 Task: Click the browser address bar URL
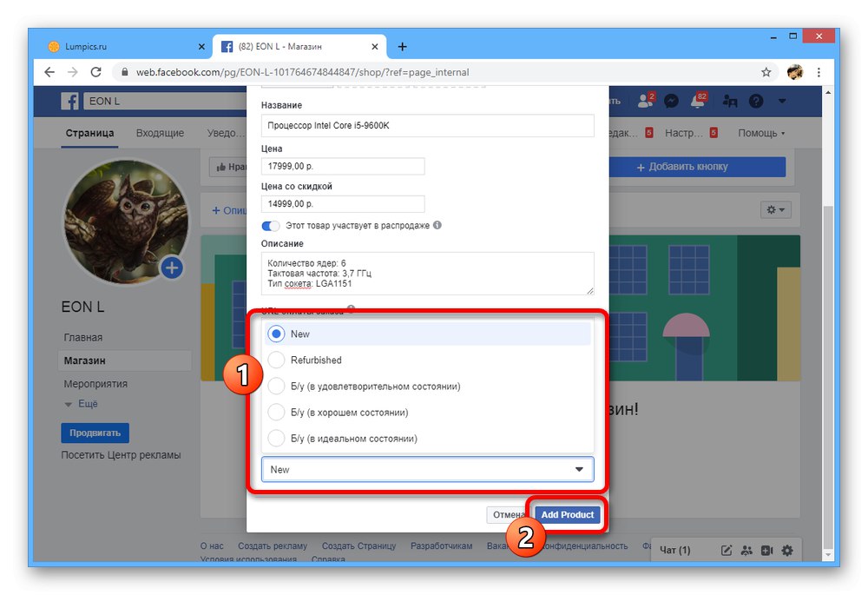[302, 72]
